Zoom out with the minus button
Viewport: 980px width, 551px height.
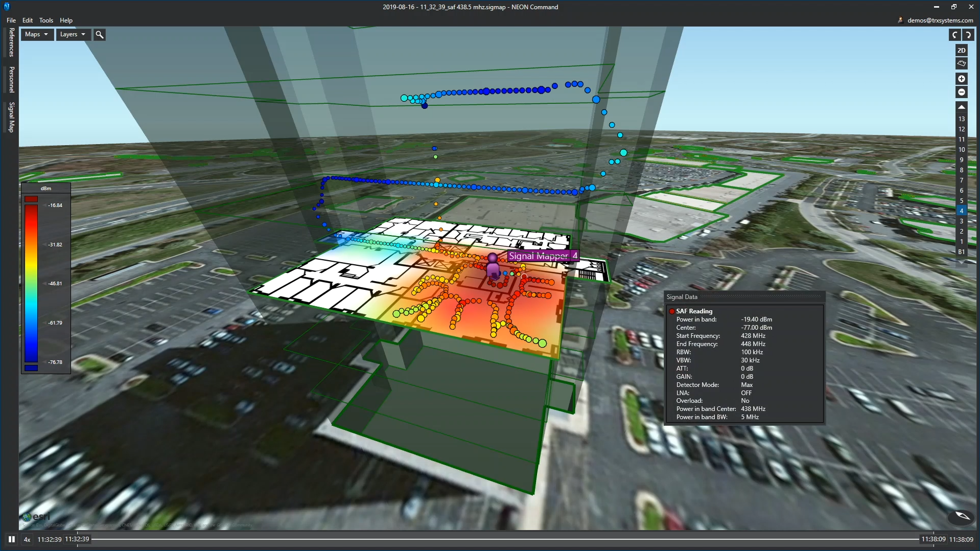coord(961,92)
